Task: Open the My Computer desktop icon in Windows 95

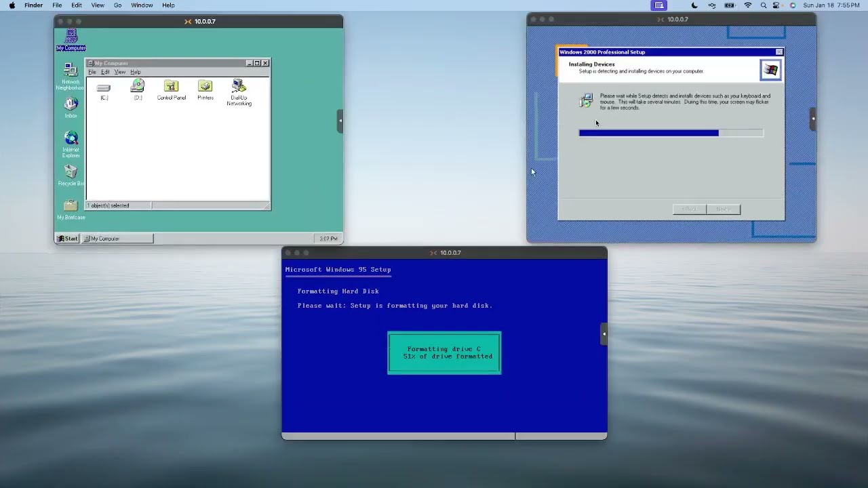Action: tap(71, 39)
